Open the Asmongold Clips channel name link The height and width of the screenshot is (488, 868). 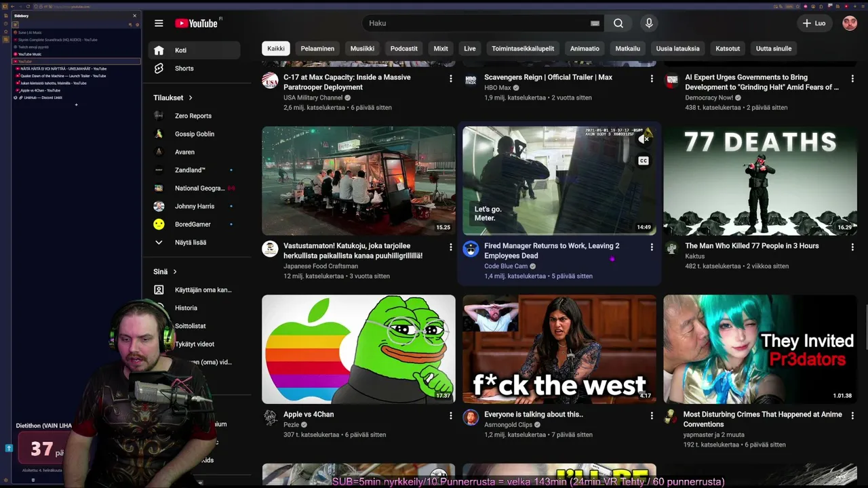508,425
